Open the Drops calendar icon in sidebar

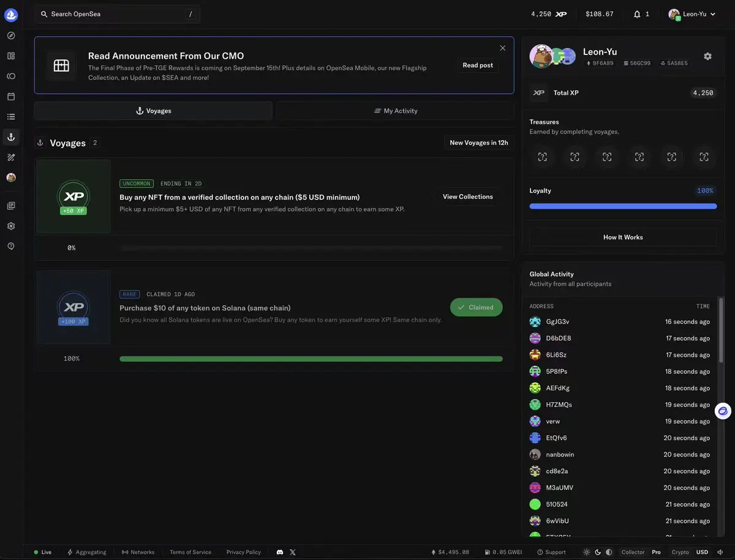[x=11, y=96]
